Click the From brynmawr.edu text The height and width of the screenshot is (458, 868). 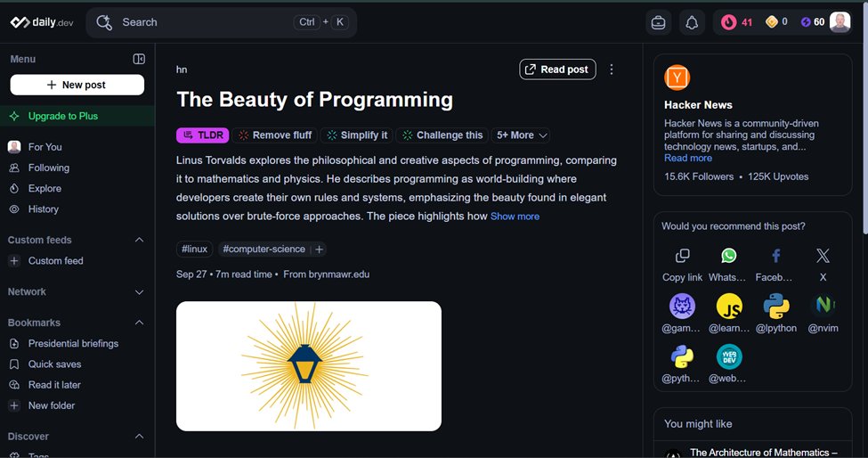[326, 274]
